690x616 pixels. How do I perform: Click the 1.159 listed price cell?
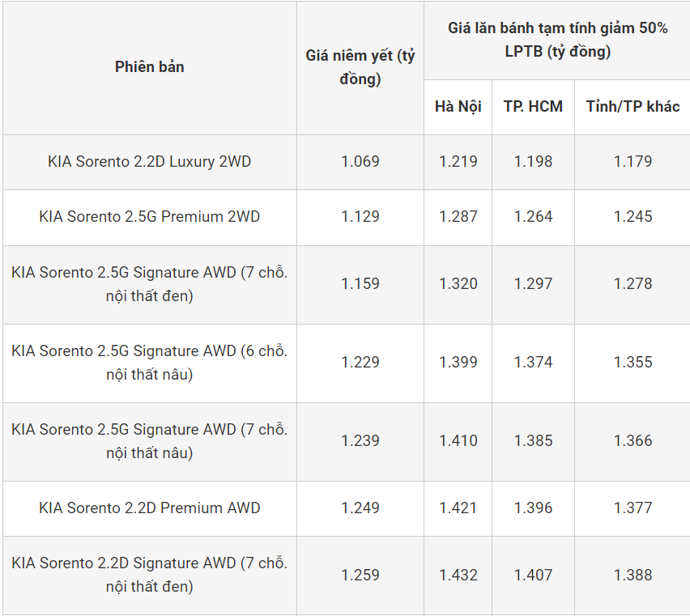(360, 283)
